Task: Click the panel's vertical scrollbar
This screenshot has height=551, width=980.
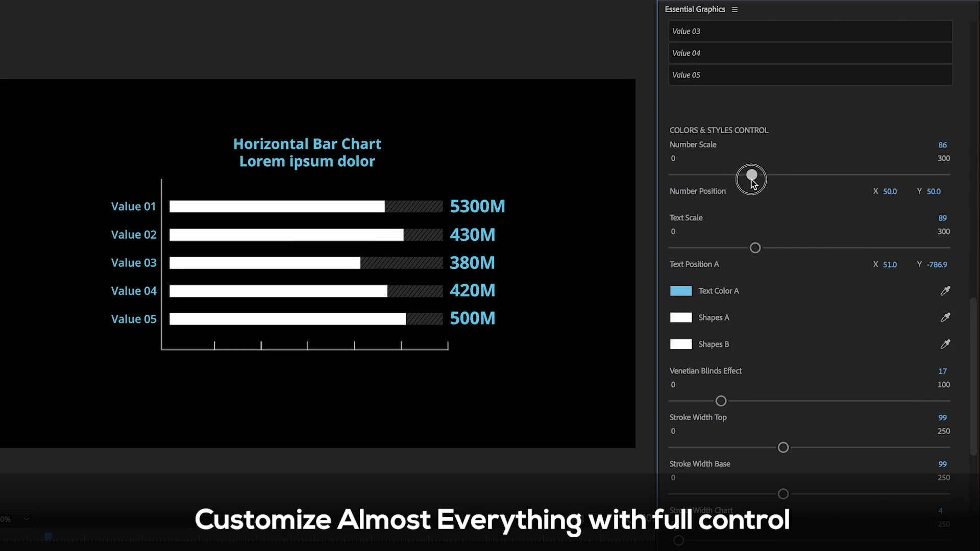Action: [973, 377]
